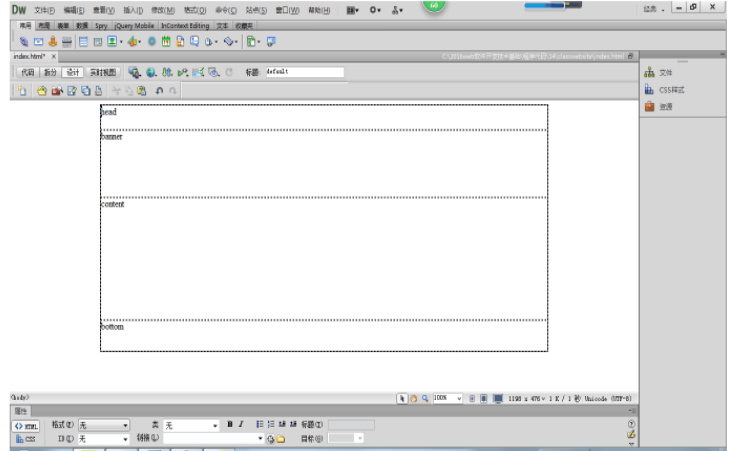
Task: Click the Hyperlink icon in Insert bar
Action: (24, 41)
